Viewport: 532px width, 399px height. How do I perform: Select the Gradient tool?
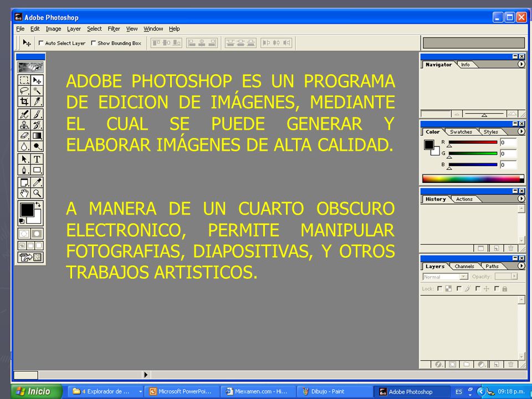click(37, 136)
